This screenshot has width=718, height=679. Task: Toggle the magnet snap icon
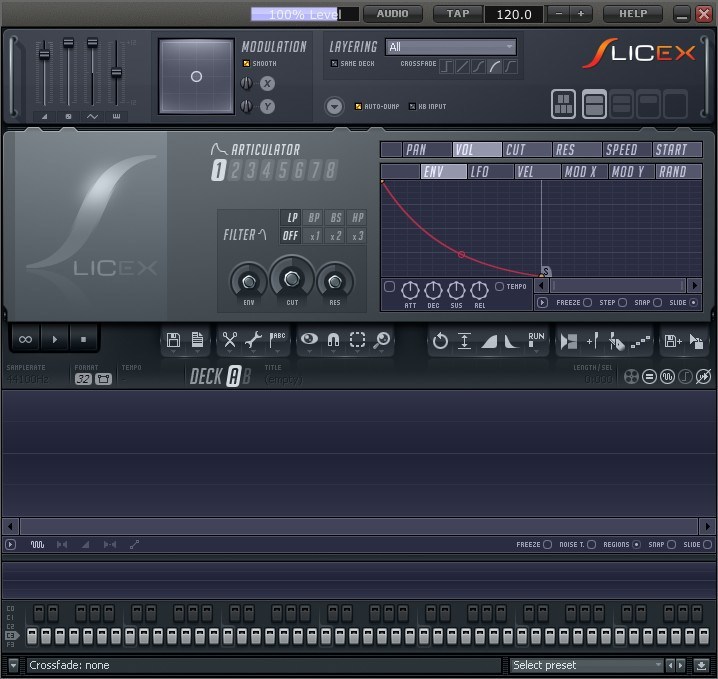(x=333, y=340)
